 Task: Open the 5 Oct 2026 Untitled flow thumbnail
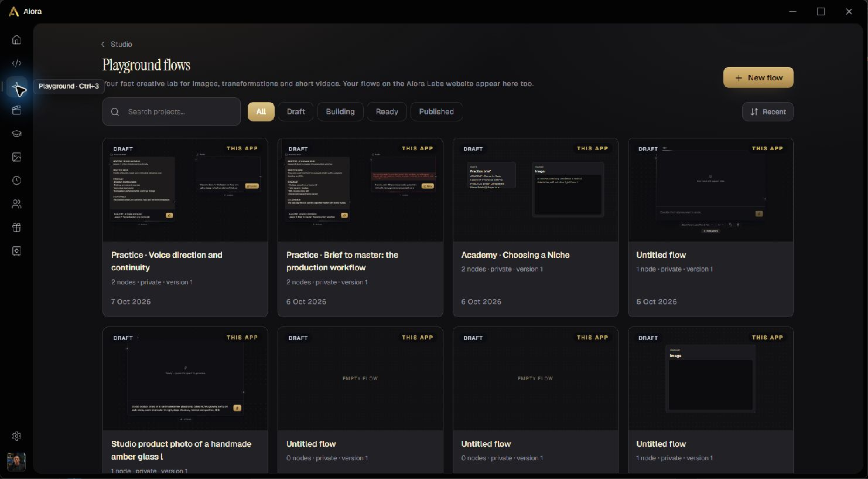710,190
